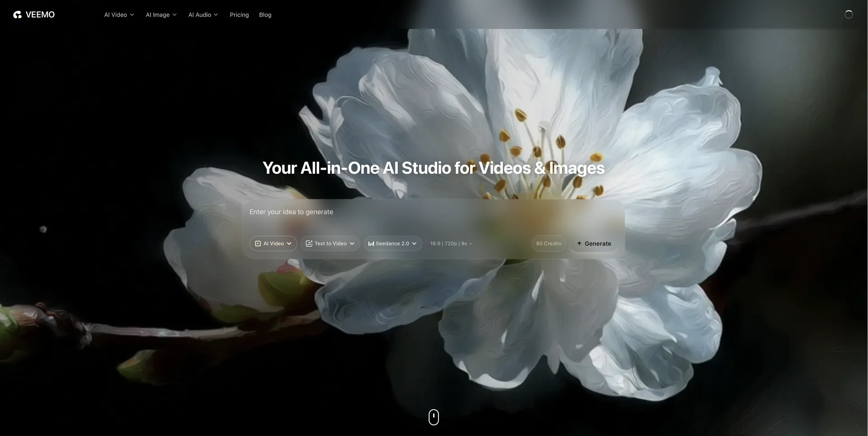
Task: Expand the 16:9 | 720p | 8s settings
Action: pos(451,244)
